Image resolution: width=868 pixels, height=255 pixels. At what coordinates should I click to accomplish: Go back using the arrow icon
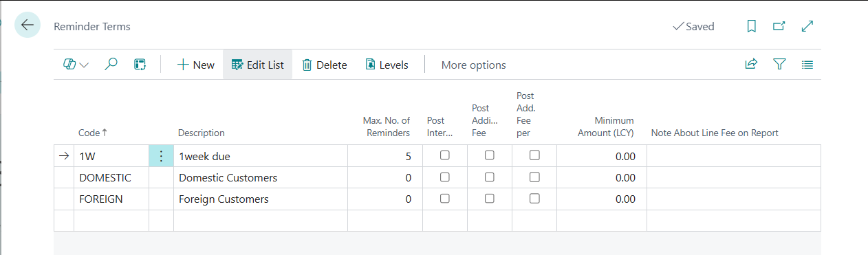[28, 25]
